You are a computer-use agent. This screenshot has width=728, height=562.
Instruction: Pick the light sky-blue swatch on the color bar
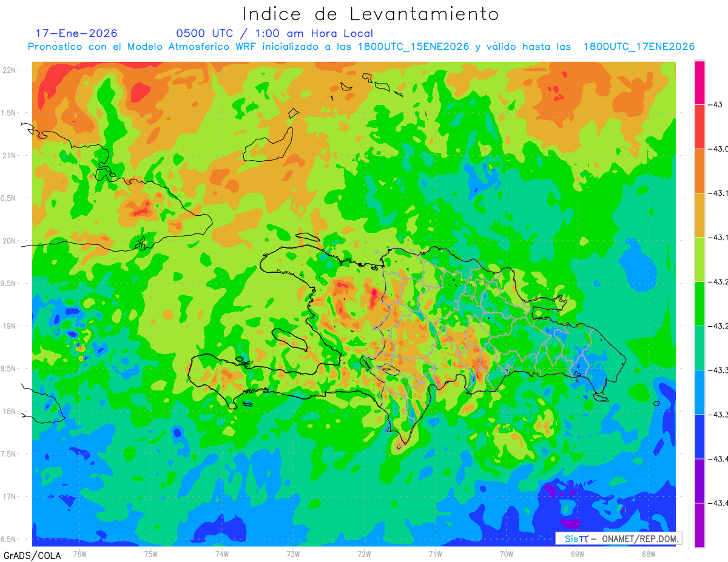[699, 392]
